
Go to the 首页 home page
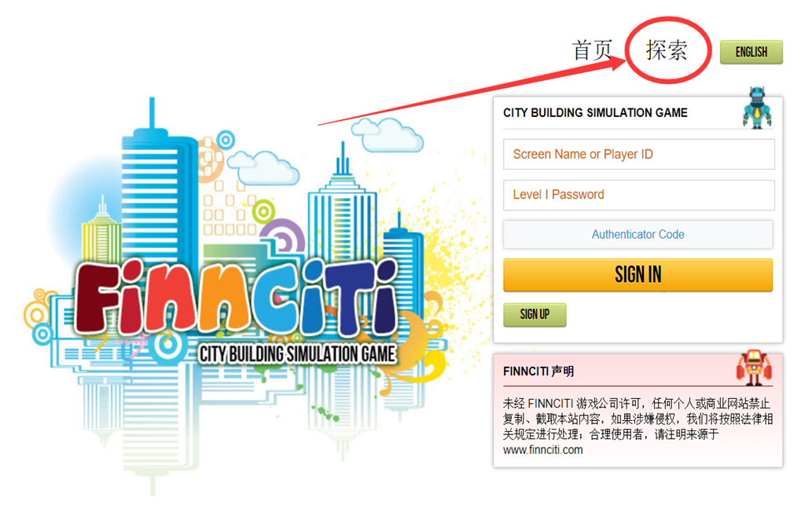coord(592,50)
